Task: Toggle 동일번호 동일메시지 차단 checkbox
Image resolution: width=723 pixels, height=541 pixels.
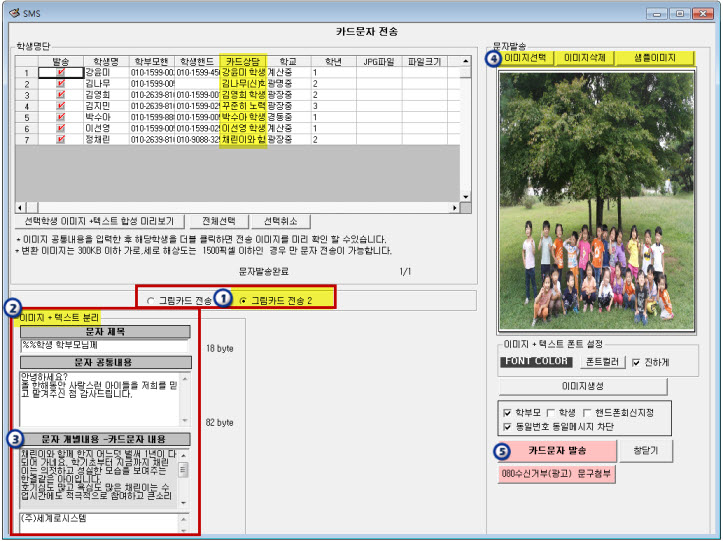Action: point(507,427)
